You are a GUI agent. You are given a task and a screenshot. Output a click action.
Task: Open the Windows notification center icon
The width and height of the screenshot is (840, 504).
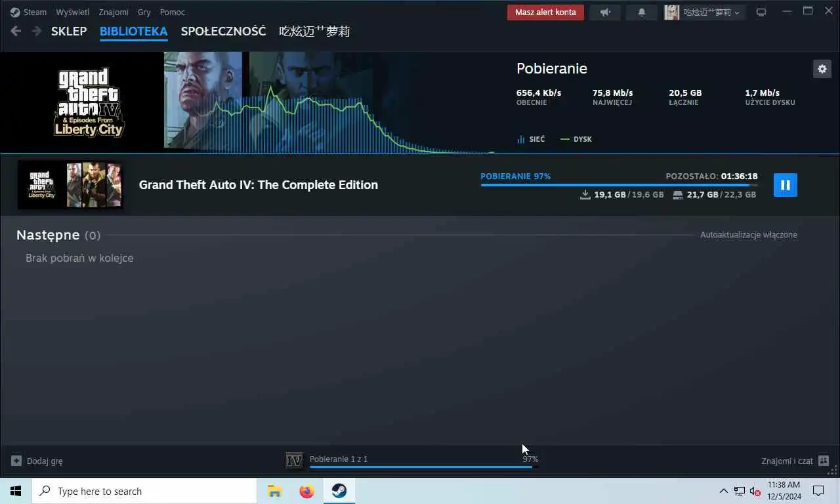(x=818, y=491)
